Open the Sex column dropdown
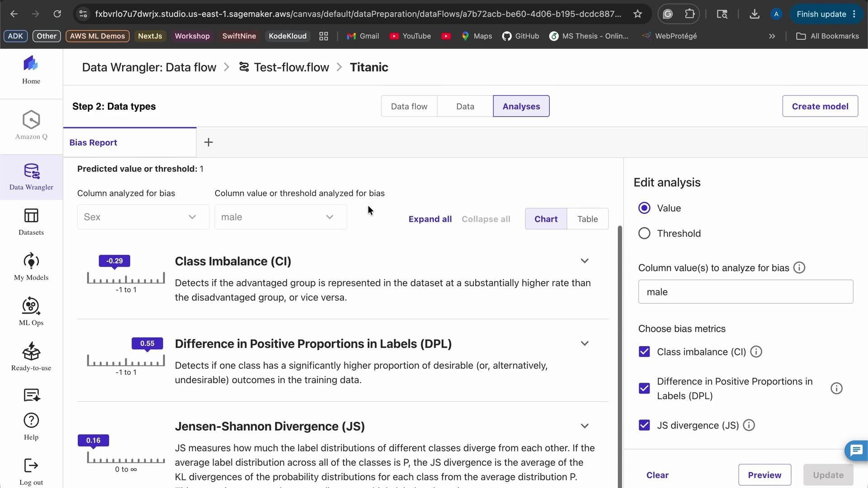The height and width of the screenshot is (488, 868). point(143,217)
